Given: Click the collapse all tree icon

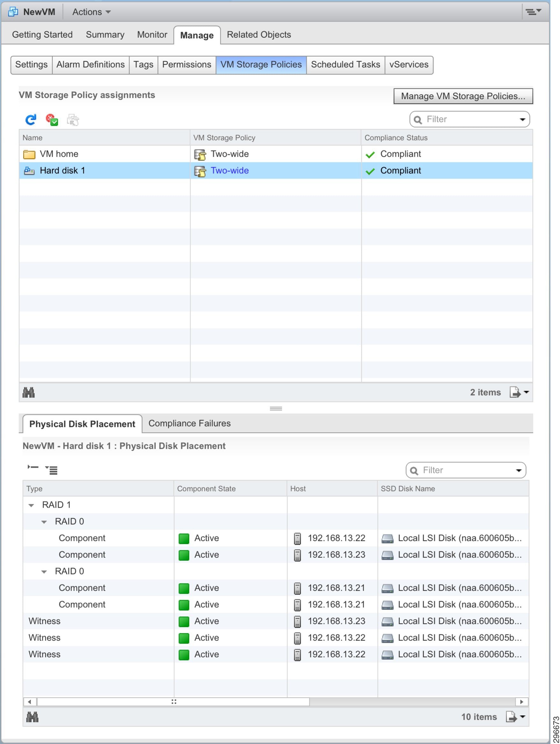Looking at the screenshot, I should tap(33, 467).
